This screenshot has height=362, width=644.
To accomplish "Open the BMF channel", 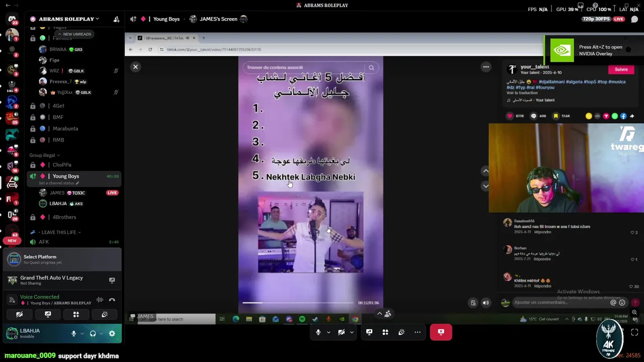I will (74, 117).
